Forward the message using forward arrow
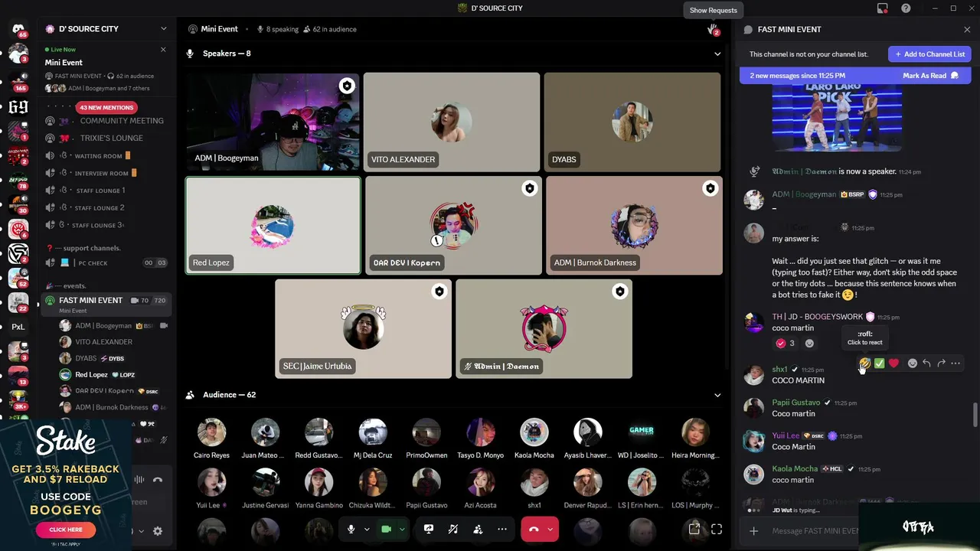Viewport: 980px width, 551px height. pyautogui.click(x=941, y=364)
